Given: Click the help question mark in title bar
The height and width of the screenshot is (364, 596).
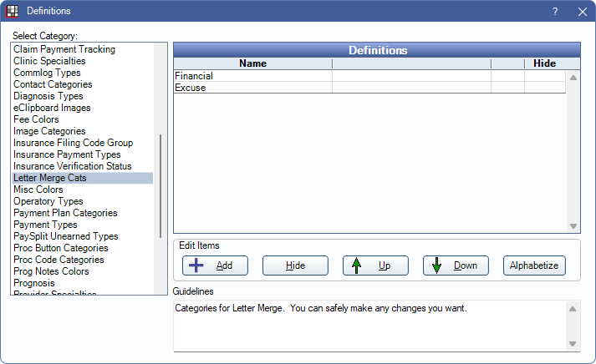Looking at the screenshot, I should coord(555,11).
